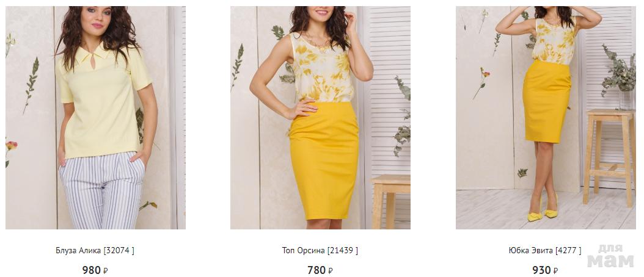Click the ruble sign beside 780
Screen dimensions: 644x277
(331, 271)
